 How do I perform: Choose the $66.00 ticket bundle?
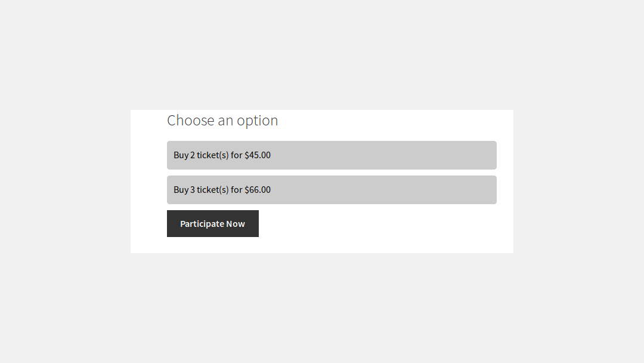[332, 190]
